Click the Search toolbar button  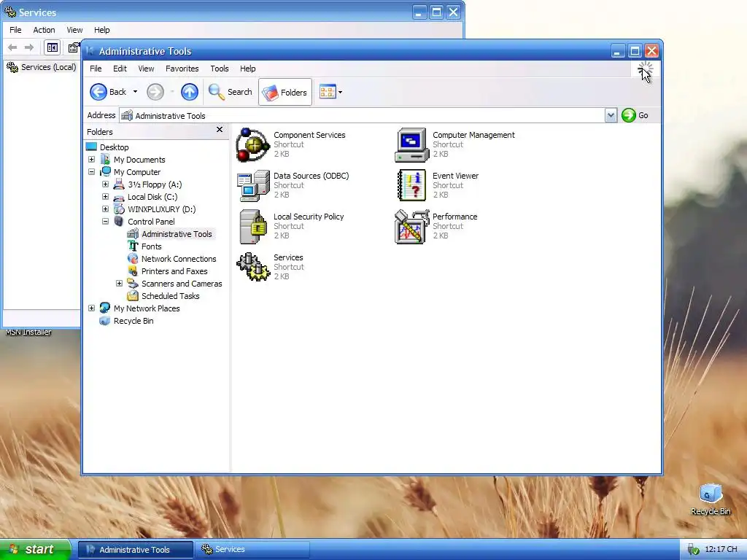[230, 92]
